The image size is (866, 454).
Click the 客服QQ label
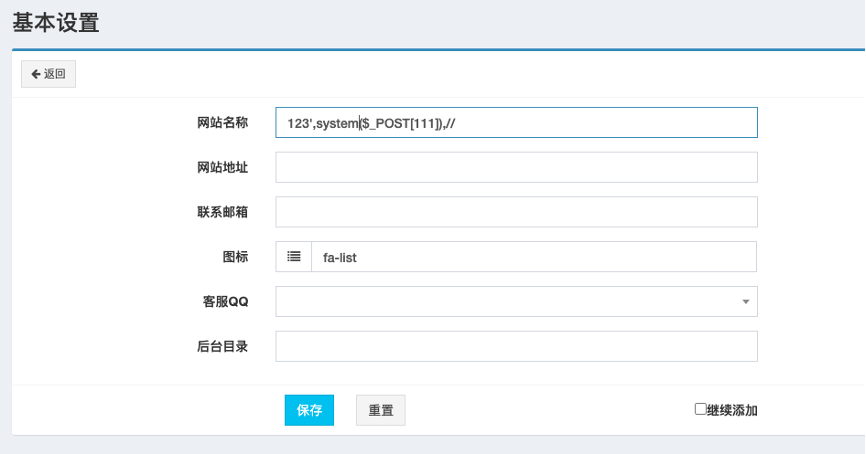tap(225, 302)
